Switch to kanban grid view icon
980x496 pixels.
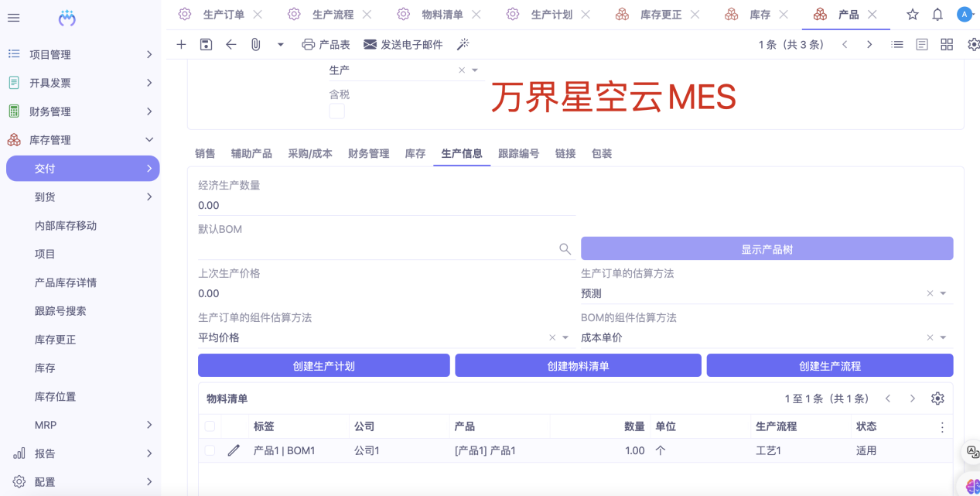(x=946, y=44)
